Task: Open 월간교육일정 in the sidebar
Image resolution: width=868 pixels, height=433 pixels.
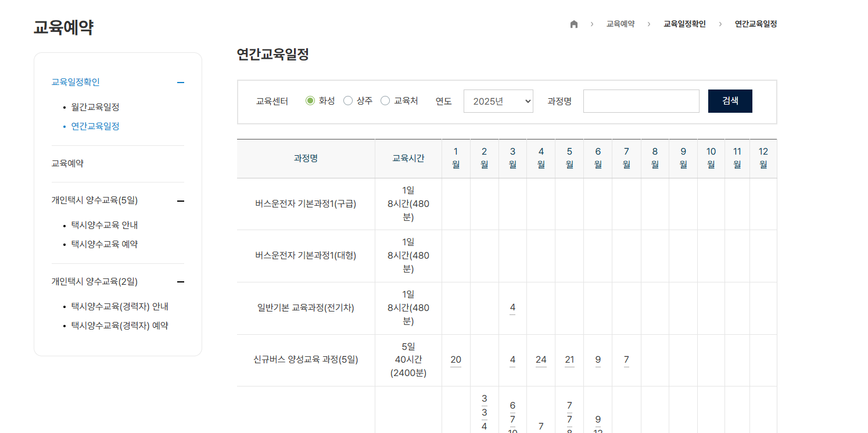Action: (95, 108)
